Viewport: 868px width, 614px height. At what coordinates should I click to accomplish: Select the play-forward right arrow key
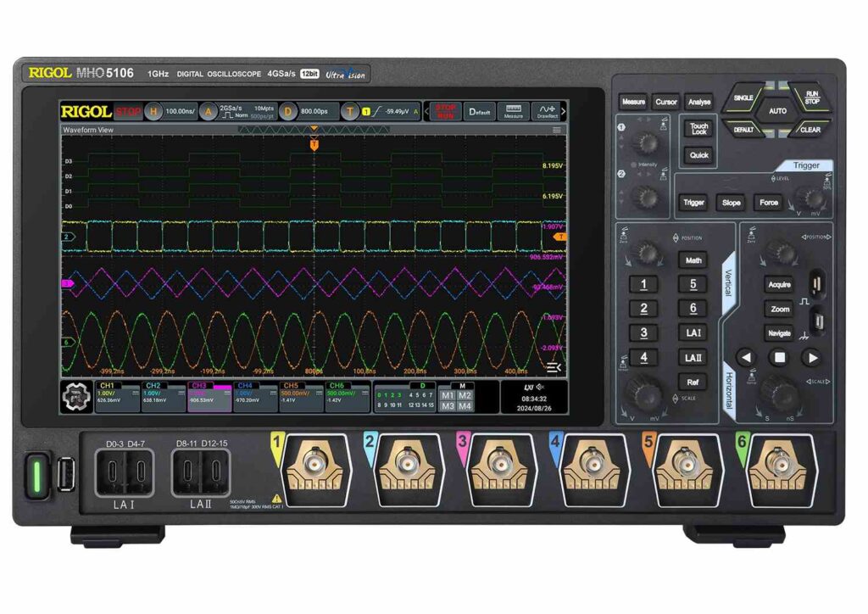click(x=813, y=358)
